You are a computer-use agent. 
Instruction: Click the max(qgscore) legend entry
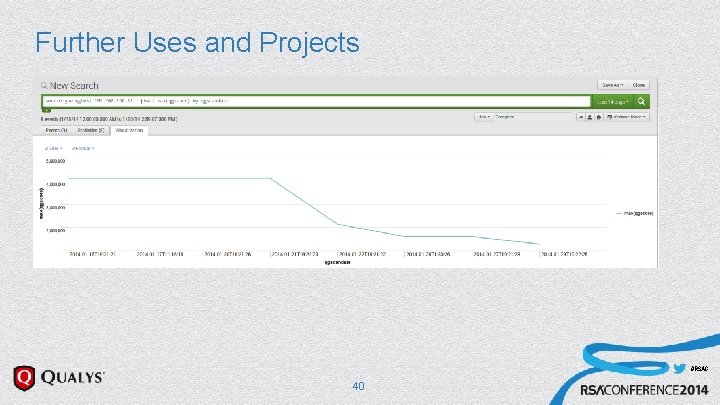coord(634,213)
